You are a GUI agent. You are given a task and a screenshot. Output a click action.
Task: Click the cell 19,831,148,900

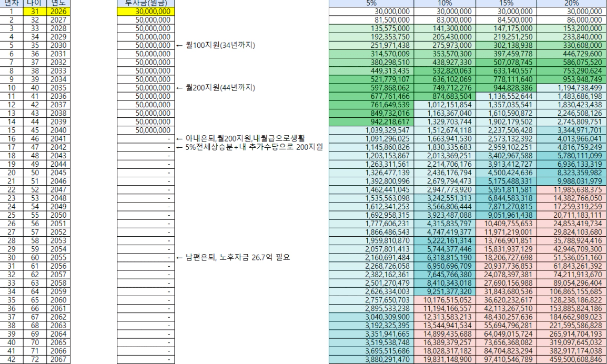[x=445, y=359]
